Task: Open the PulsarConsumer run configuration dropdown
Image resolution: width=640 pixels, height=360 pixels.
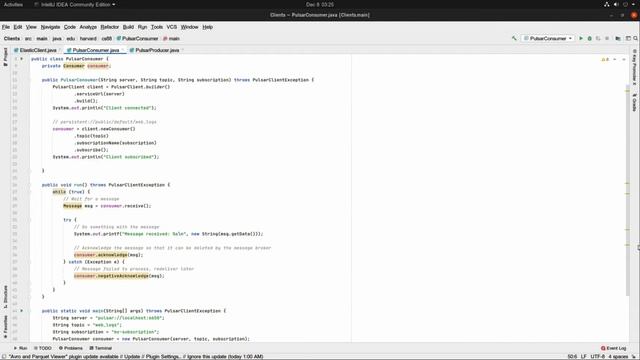Action: tap(548, 38)
